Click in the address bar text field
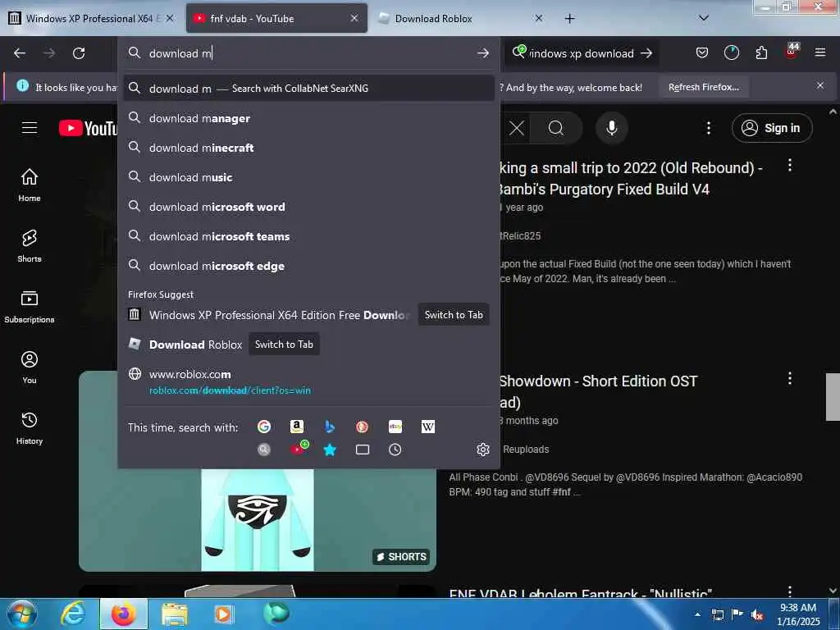 [308, 53]
